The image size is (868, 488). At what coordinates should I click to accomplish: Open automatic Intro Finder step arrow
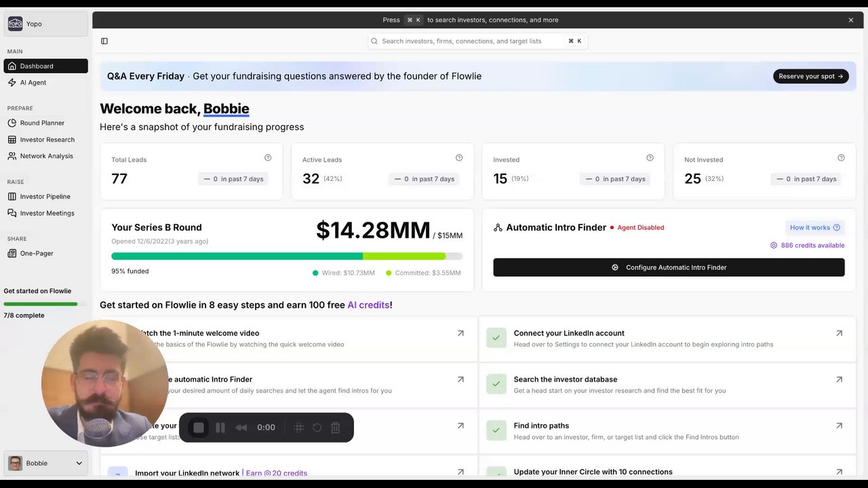[x=460, y=379]
